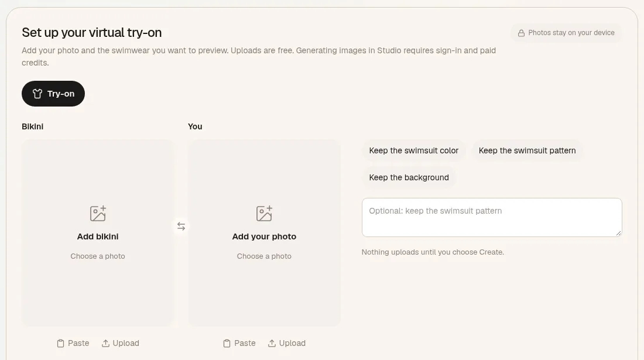Upload a file for the You slot
Image resolution: width=644 pixels, height=360 pixels.
tap(287, 343)
